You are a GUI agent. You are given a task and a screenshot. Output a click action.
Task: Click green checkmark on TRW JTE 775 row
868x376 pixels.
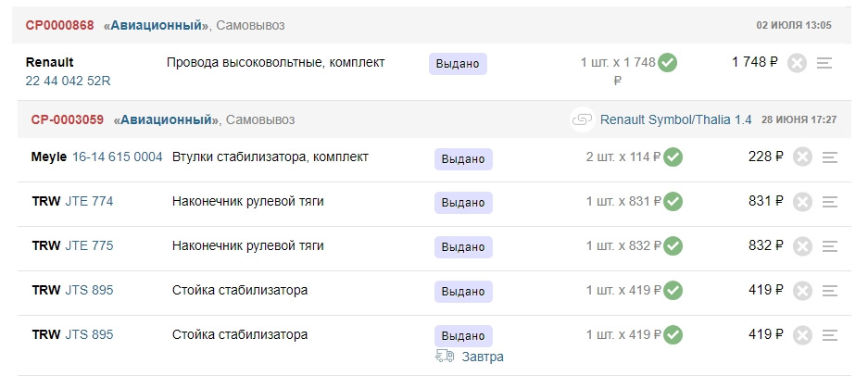[x=673, y=246]
